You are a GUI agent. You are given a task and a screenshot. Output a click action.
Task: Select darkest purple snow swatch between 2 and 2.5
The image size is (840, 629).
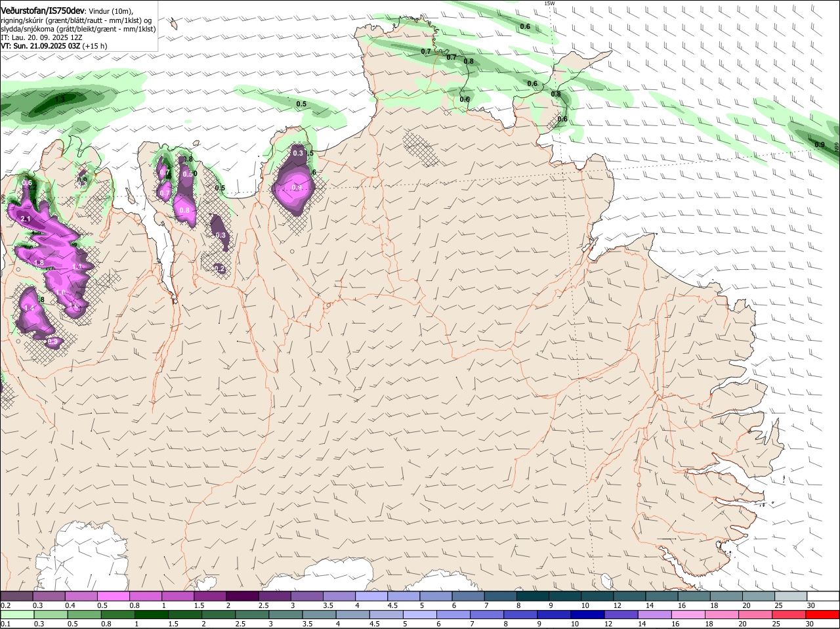pyautogui.click(x=242, y=596)
